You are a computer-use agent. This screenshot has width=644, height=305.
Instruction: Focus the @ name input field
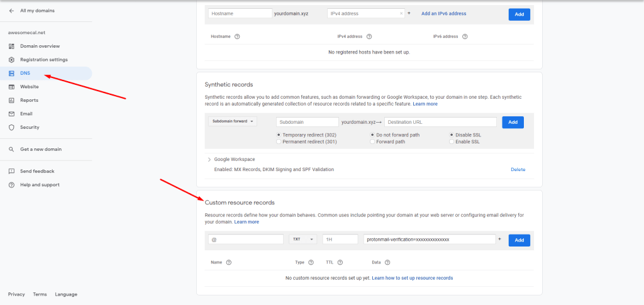tap(246, 240)
